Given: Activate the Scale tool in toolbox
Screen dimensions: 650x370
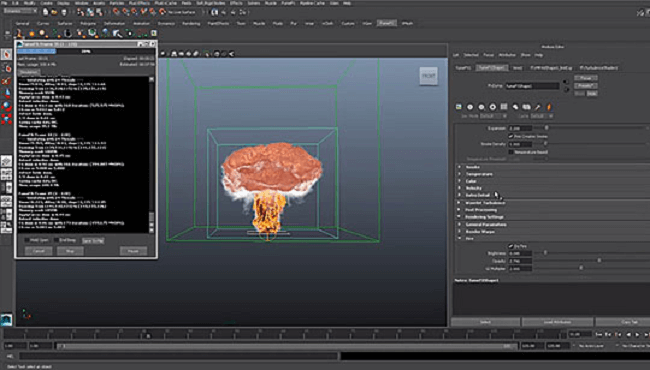Looking at the screenshot, I should (x=7, y=119).
